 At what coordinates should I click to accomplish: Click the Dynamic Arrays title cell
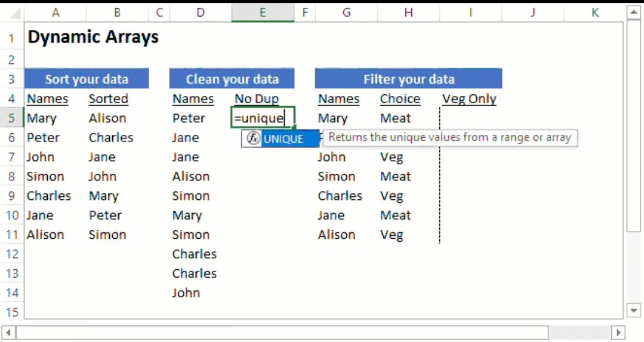coord(93,37)
